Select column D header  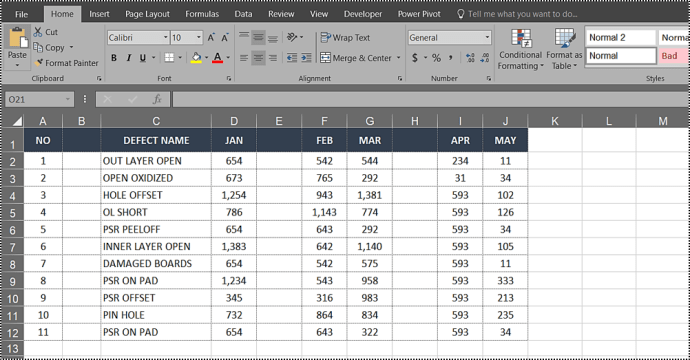click(x=234, y=121)
